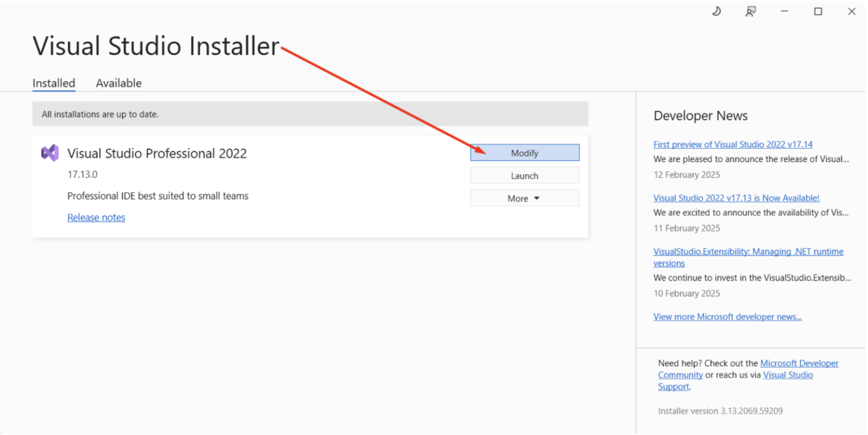Click the send feedback icon in the title bar
The image size is (868, 435).
point(750,11)
